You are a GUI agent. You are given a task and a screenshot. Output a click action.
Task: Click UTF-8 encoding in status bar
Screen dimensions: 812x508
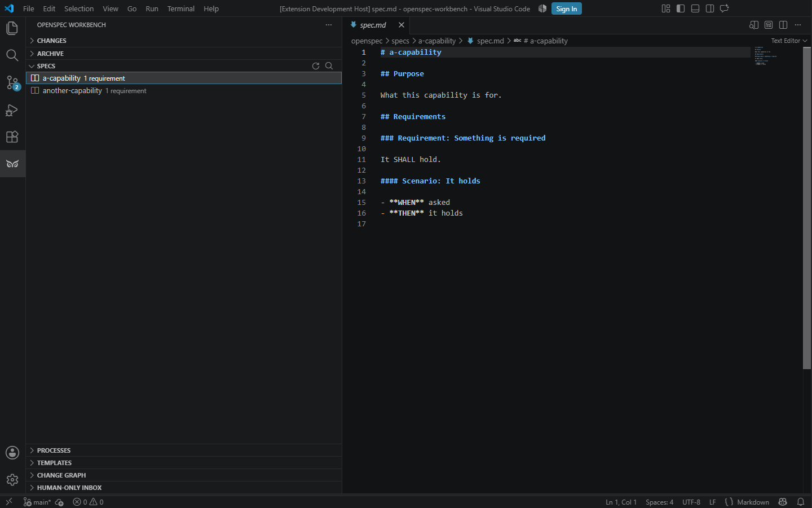[691, 502]
